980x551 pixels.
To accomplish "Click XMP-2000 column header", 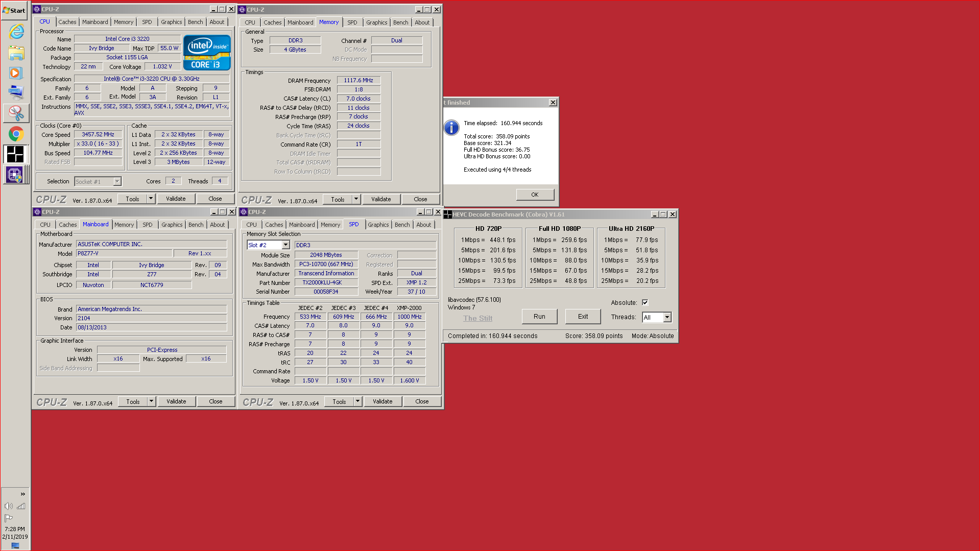I will point(409,308).
